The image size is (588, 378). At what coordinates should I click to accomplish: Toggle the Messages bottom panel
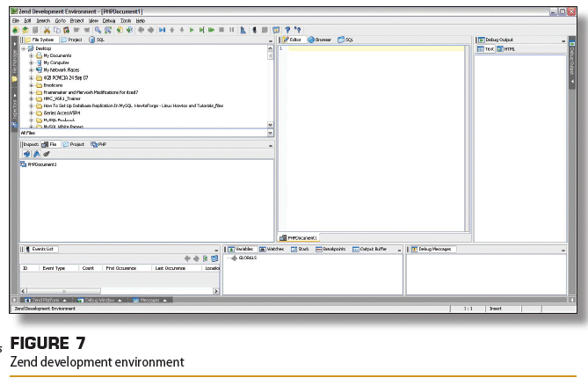(149, 300)
